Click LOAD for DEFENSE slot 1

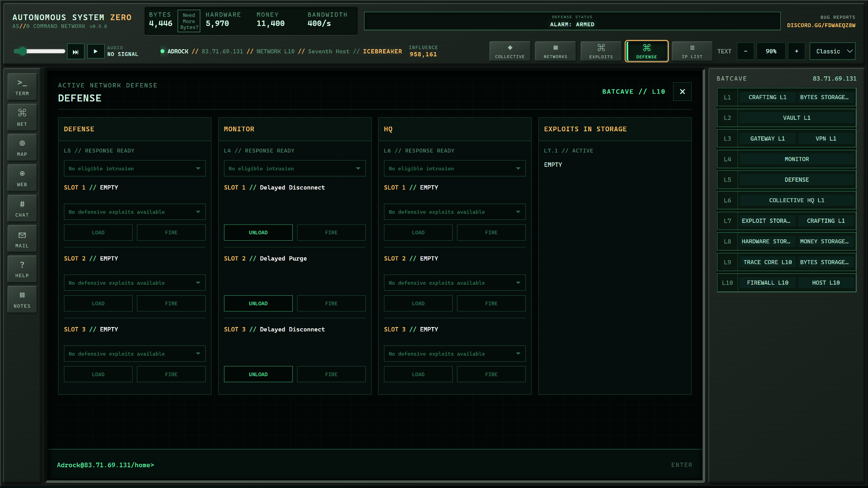pos(98,233)
